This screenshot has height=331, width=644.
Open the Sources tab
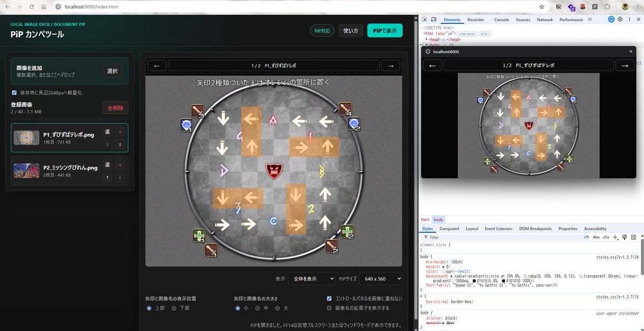pyautogui.click(x=523, y=20)
